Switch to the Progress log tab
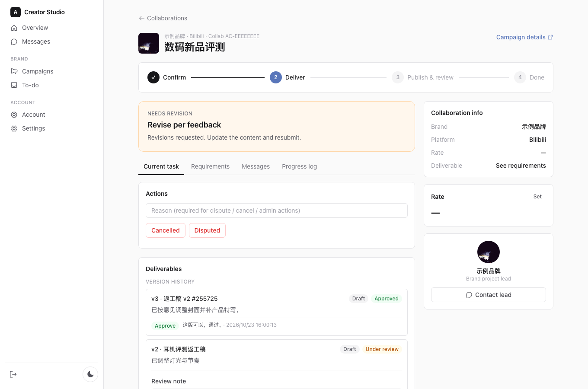The image size is (588, 389). [x=299, y=166]
